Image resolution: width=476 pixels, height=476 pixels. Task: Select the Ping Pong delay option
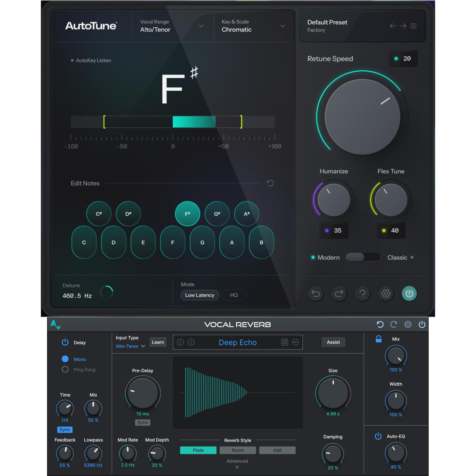pos(65,369)
